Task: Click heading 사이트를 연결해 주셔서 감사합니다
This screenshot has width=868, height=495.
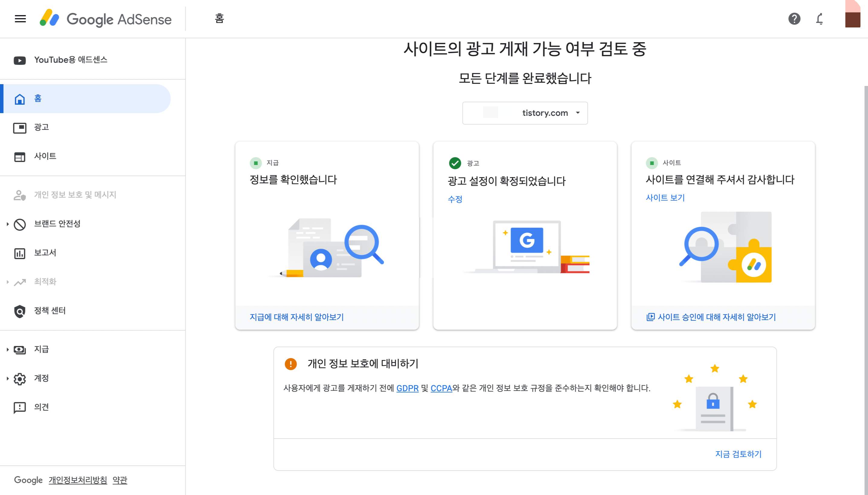Action: click(x=720, y=179)
